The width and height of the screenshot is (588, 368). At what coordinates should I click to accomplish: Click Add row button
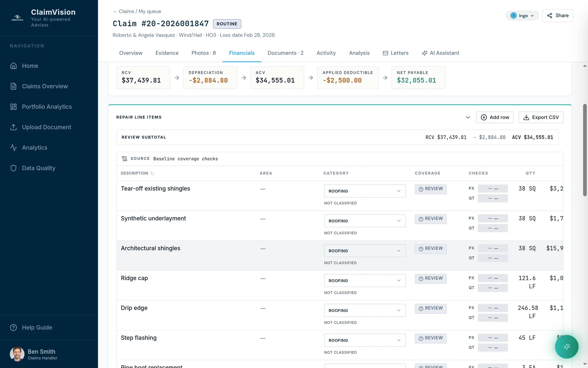click(495, 117)
